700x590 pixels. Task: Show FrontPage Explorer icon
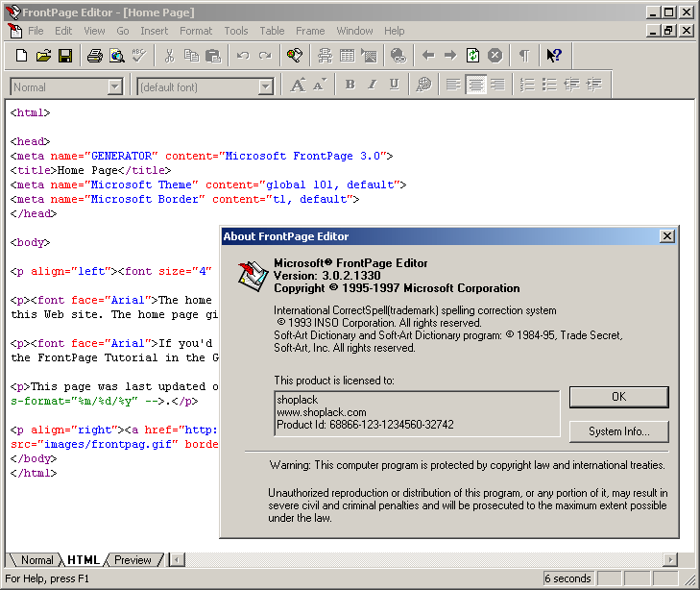point(295,56)
